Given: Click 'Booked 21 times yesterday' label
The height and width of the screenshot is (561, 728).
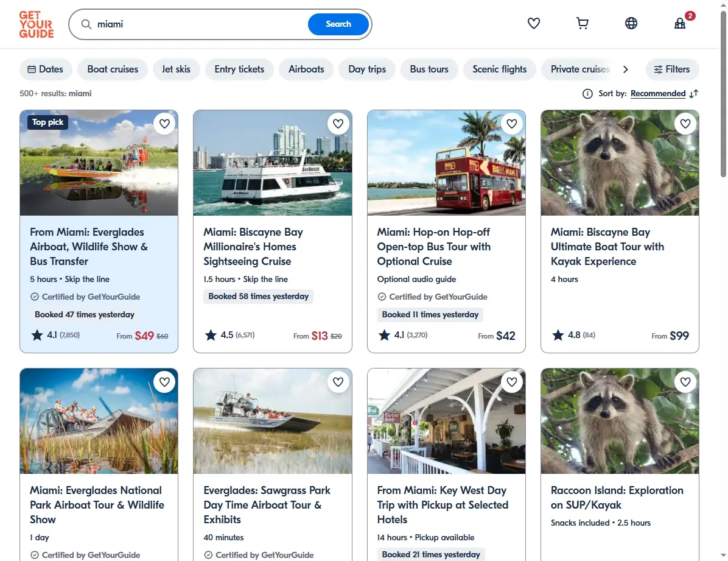Looking at the screenshot, I should pos(431,554).
